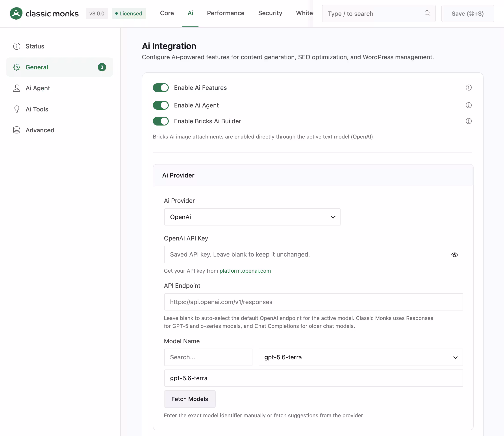Click the OpenAi API Key label

(186, 238)
